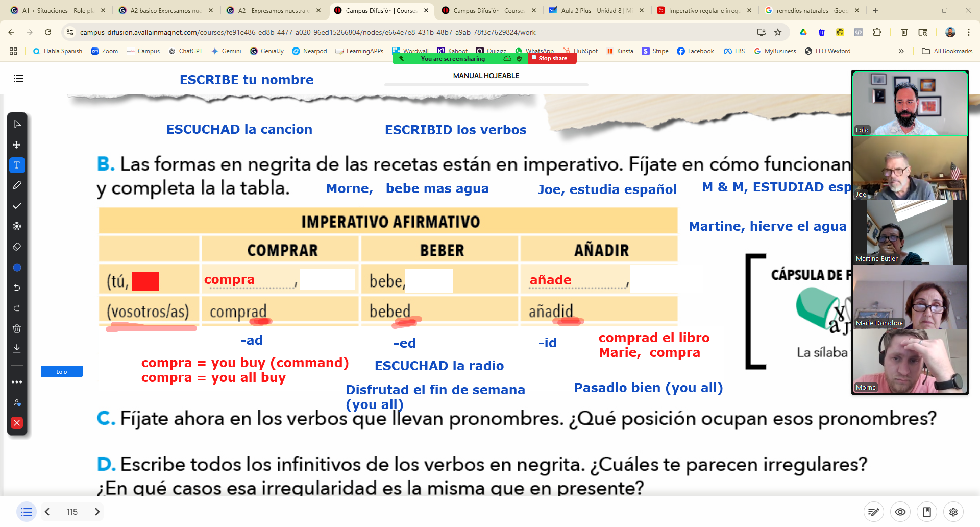Open the reader settings gear
This screenshot has height=527, width=980.
point(953,512)
